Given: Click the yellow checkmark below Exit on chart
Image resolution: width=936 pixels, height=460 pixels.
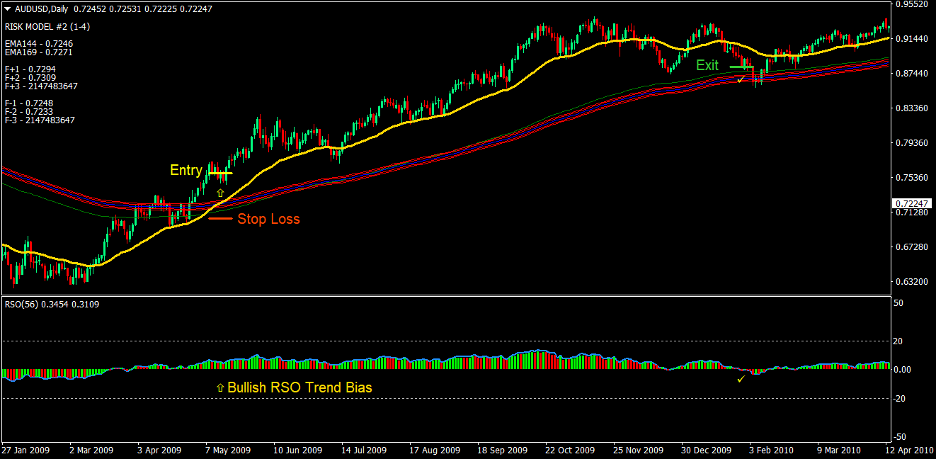Looking at the screenshot, I should (x=741, y=79).
